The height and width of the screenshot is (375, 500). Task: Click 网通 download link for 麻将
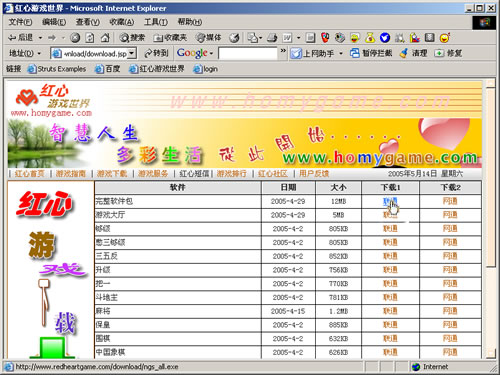coord(450,311)
